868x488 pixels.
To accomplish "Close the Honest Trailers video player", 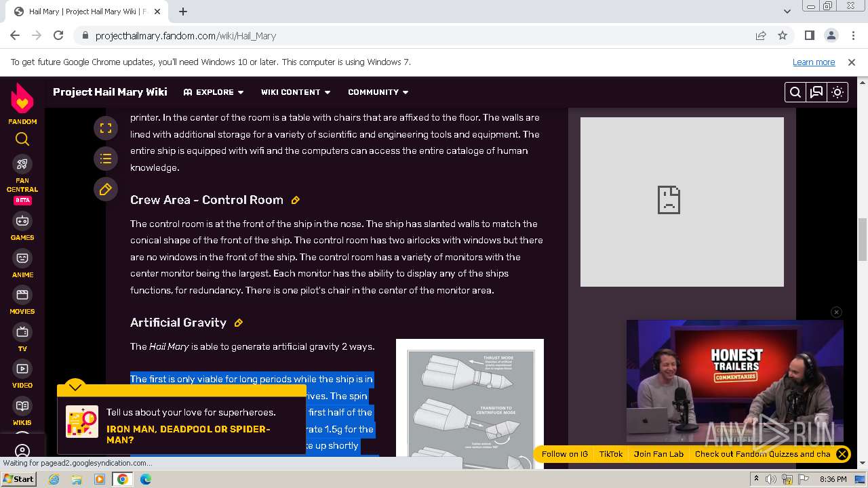I will tap(836, 312).
